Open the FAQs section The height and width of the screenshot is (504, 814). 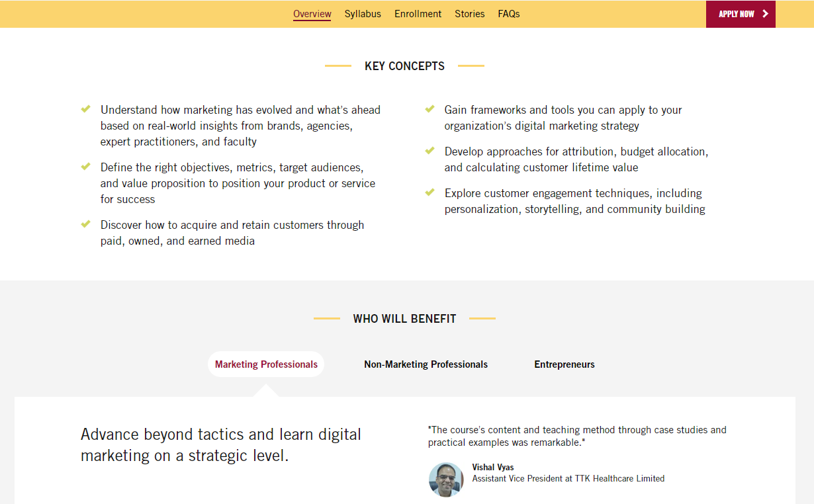tap(508, 13)
